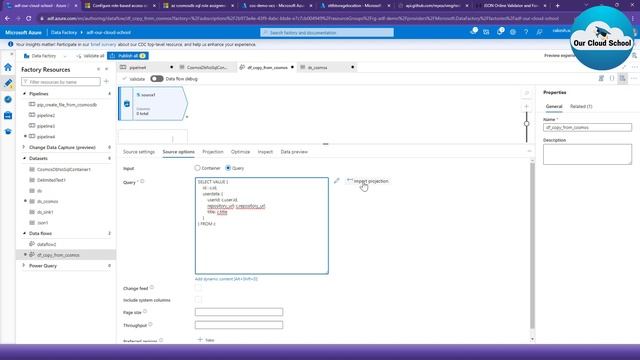Open the Related (1) properties tab

click(x=581, y=107)
